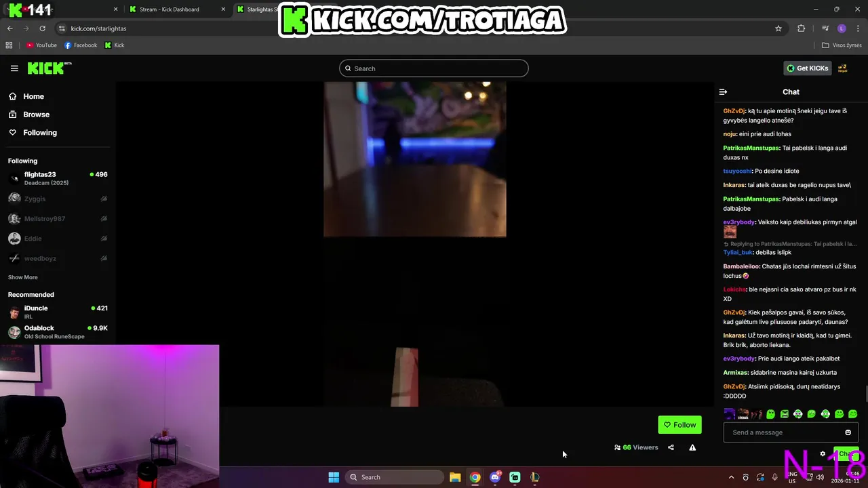This screenshot has height=488, width=868.
Task: Click the Kick logo in header
Action: click(50, 68)
